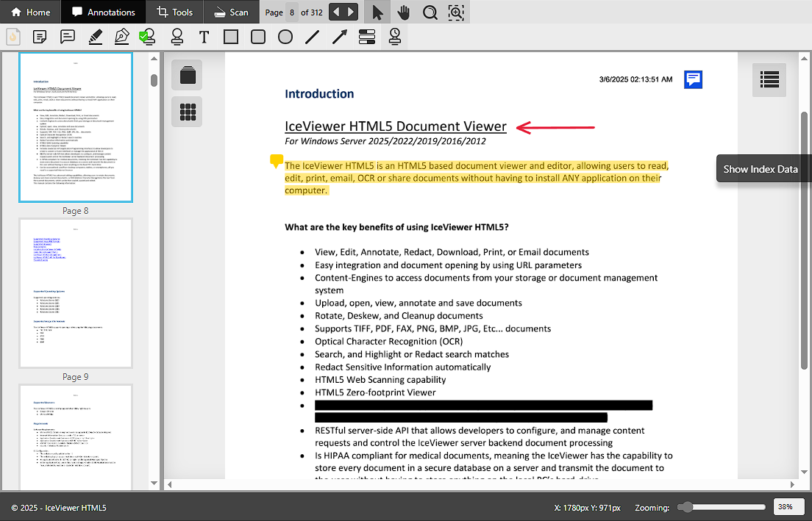Screen dimensions: 812x521
Task: Open the Page 9 thumbnail
Action: click(x=75, y=294)
